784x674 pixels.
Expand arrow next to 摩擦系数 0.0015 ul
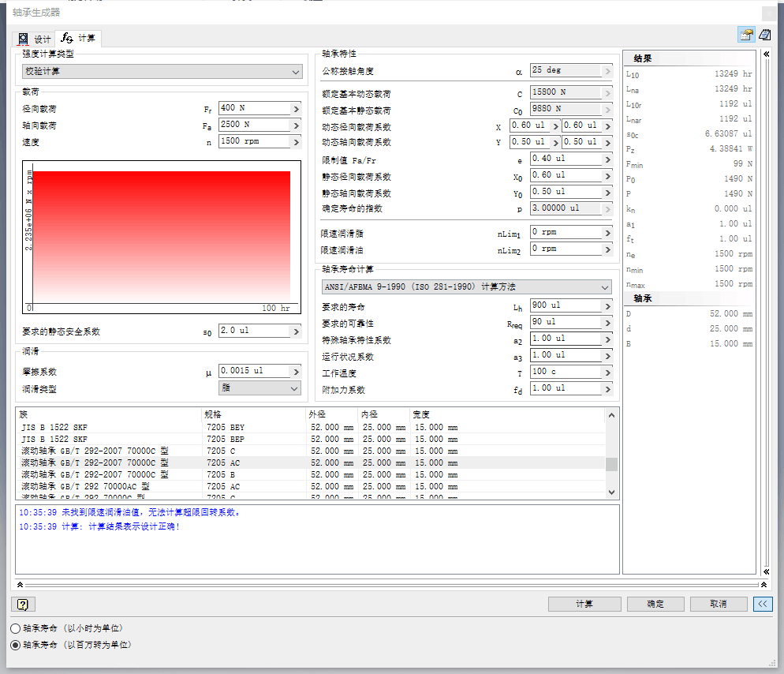click(297, 371)
